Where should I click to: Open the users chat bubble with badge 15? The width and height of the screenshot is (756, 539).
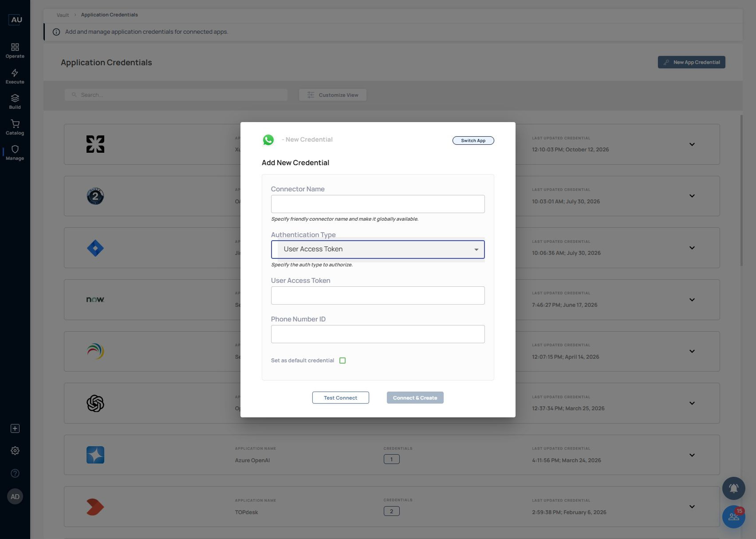[x=734, y=517]
